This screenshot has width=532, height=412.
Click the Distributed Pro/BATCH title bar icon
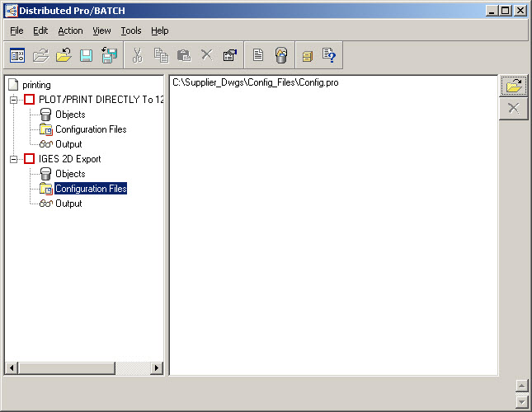(12, 11)
